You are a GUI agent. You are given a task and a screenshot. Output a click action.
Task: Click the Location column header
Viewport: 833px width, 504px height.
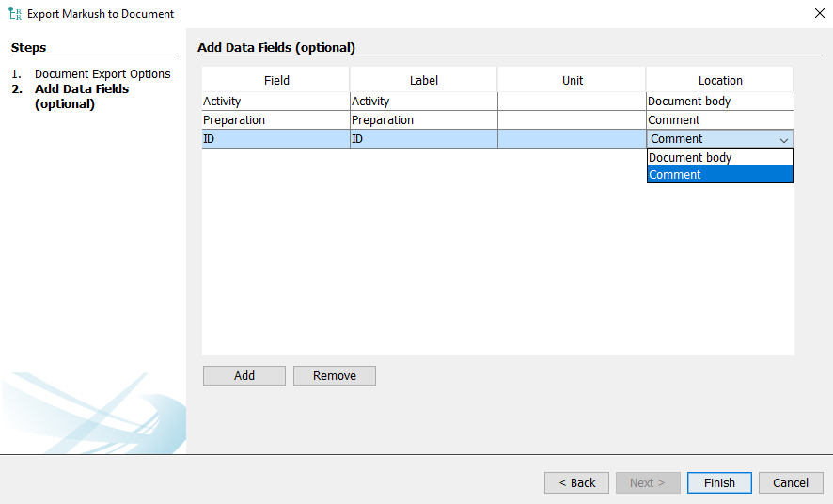[720, 81]
